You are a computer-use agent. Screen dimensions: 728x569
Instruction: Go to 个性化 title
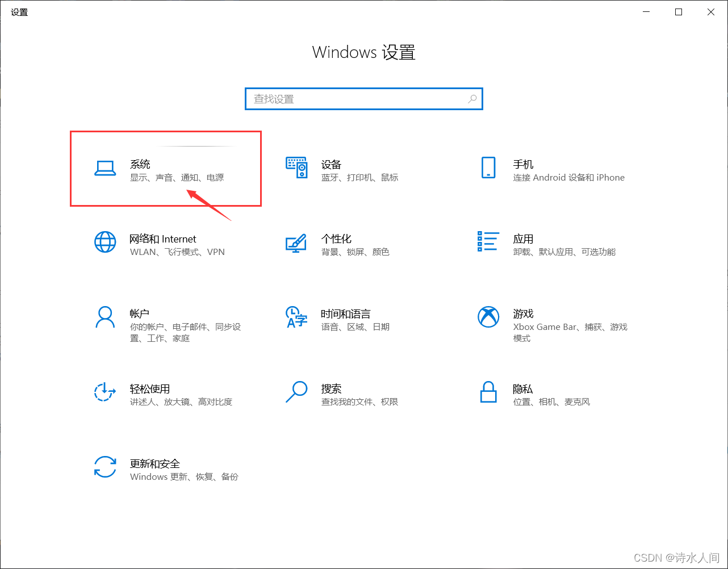[x=336, y=239]
